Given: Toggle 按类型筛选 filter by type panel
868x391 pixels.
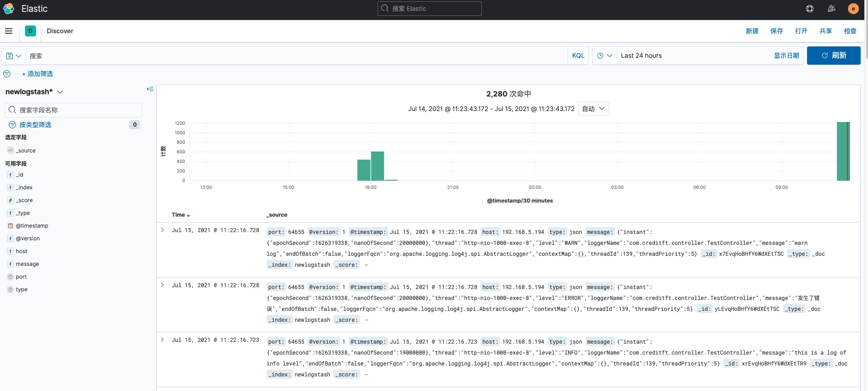Looking at the screenshot, I should point(35,125).
